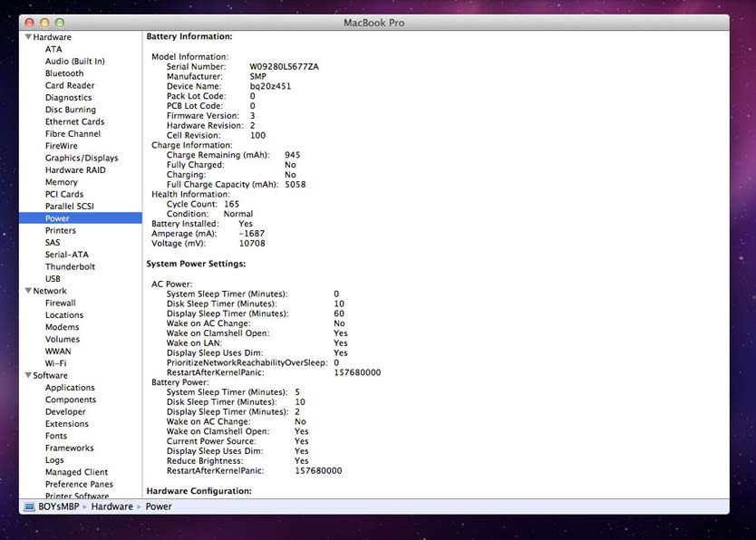756x540 pixels.
Task: Collapse the Network section triangle
Action: [28, 291]
